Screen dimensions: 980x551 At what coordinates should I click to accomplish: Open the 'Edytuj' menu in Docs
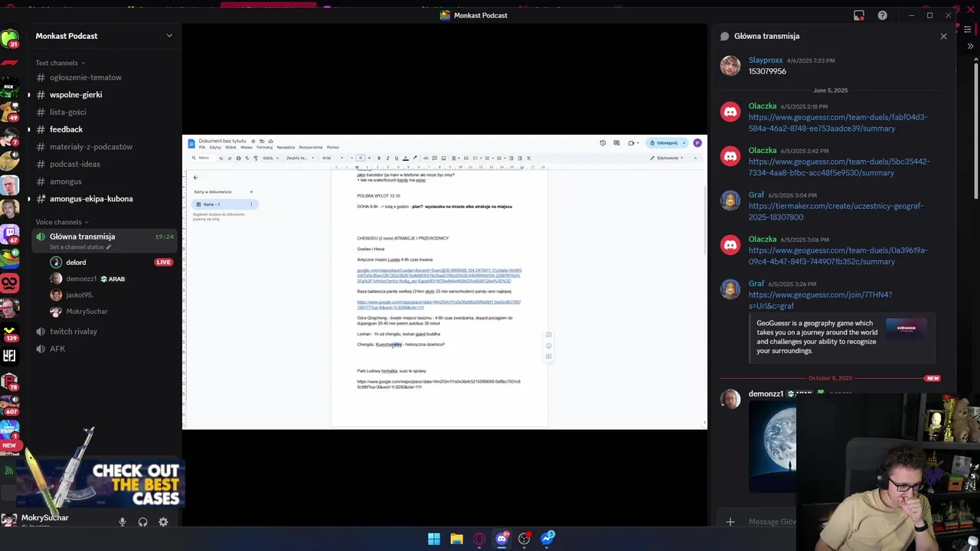(215, 147)
